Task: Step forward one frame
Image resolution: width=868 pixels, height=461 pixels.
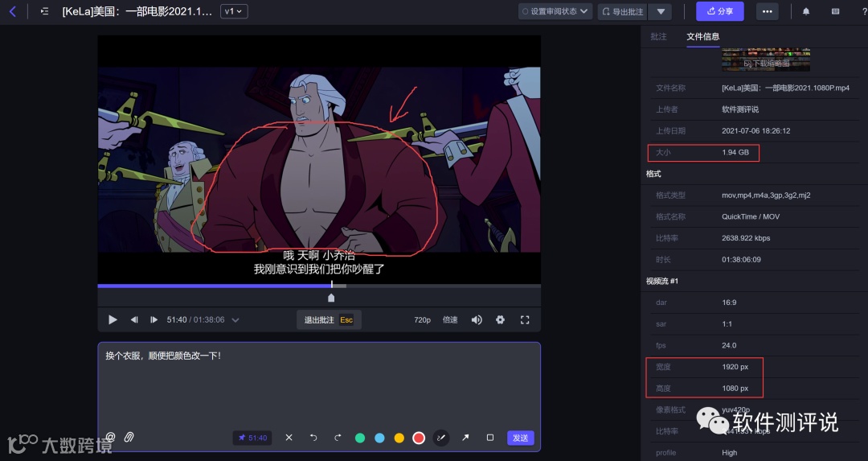Action: click(x=154, y=319)
